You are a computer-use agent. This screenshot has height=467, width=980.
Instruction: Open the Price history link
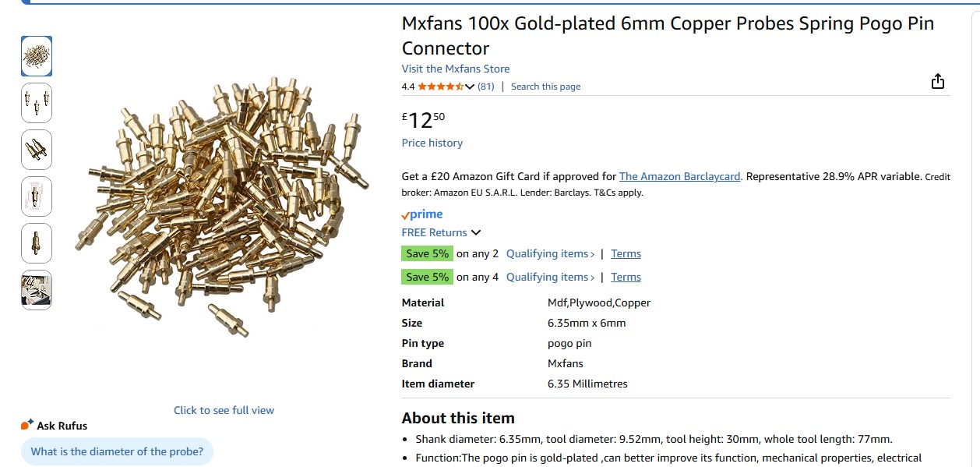point(432,143)
